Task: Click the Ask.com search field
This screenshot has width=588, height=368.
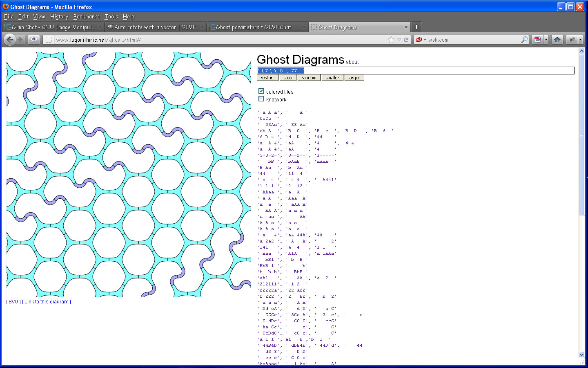Action: (474, 40)
